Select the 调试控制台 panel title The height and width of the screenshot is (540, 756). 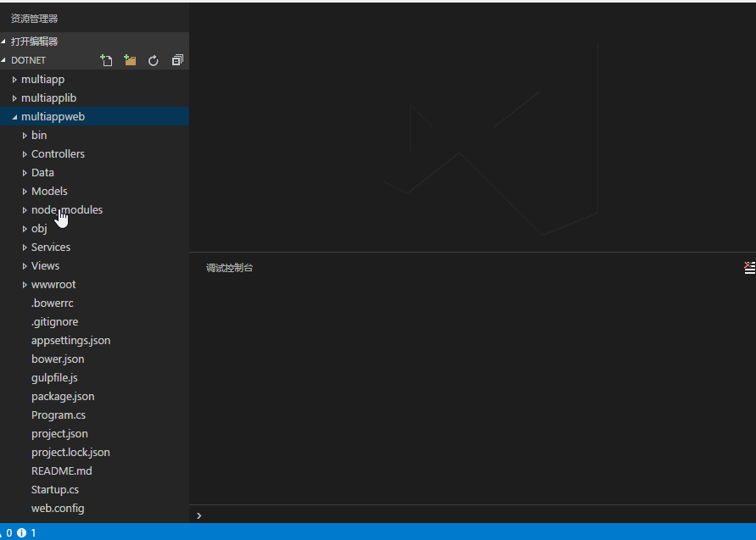229,268
